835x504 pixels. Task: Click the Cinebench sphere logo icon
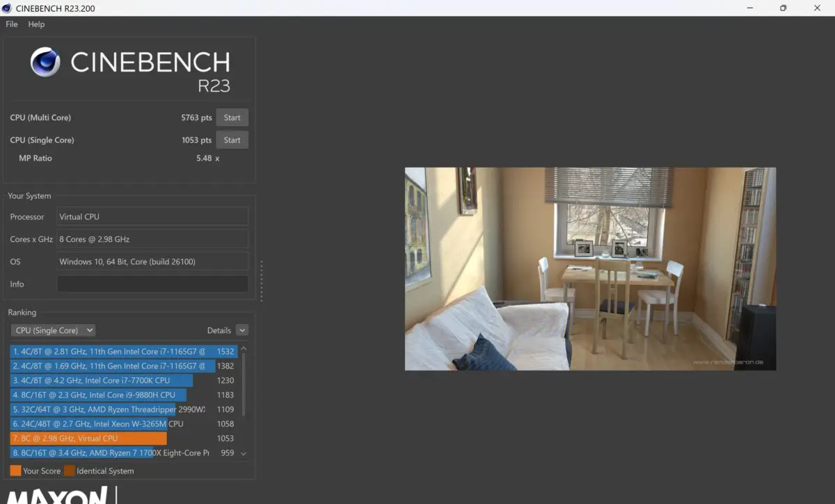45,62
